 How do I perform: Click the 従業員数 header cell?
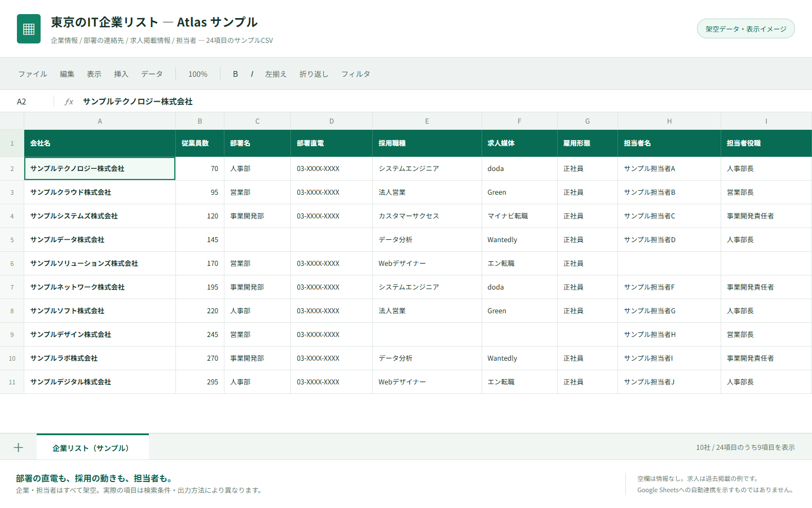(200, 143)
